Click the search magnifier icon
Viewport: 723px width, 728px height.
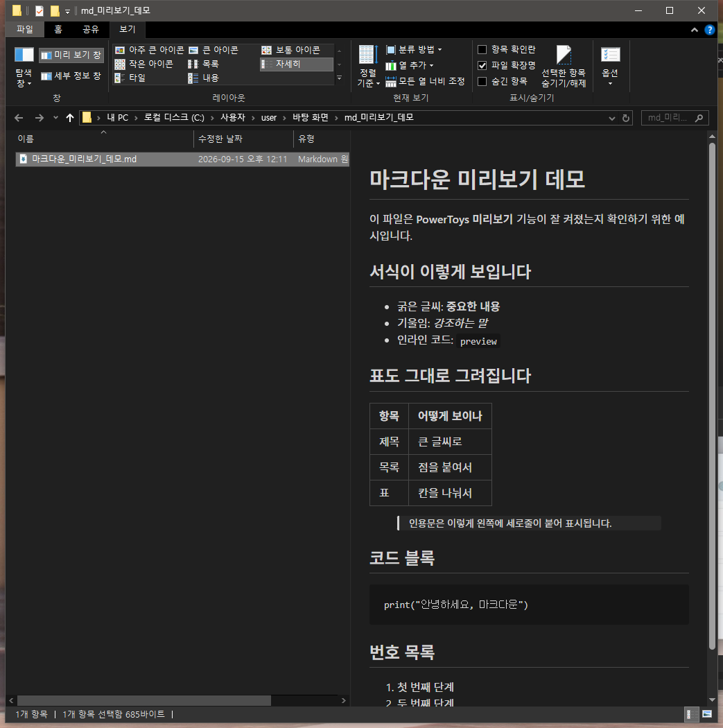[699, 118]
